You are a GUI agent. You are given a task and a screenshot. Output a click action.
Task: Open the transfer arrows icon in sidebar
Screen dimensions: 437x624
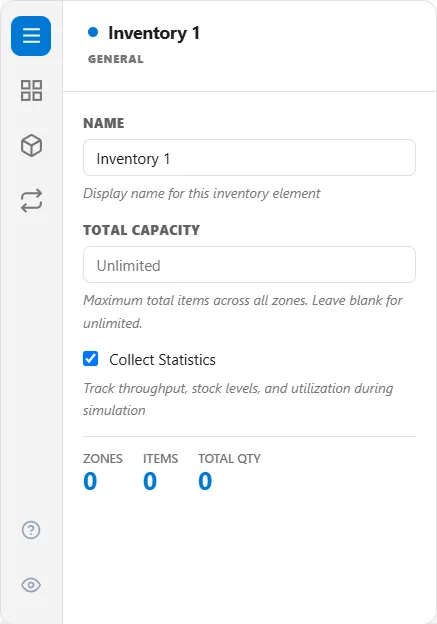[x=31, y=200]
